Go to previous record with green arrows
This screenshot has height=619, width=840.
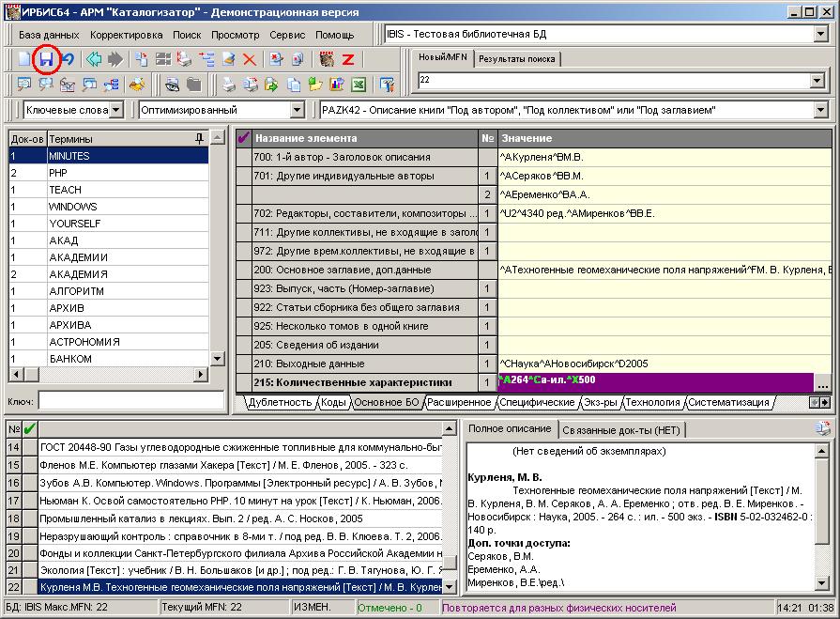click(94, 59)
